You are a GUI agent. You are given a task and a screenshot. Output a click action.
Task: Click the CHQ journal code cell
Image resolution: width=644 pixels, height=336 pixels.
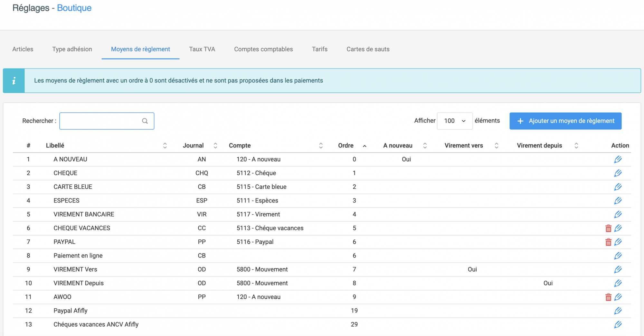(202, 173)
